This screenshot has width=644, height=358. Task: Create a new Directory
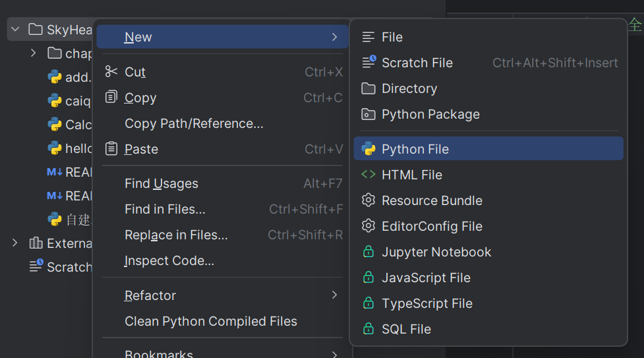(x=488, y=88)
